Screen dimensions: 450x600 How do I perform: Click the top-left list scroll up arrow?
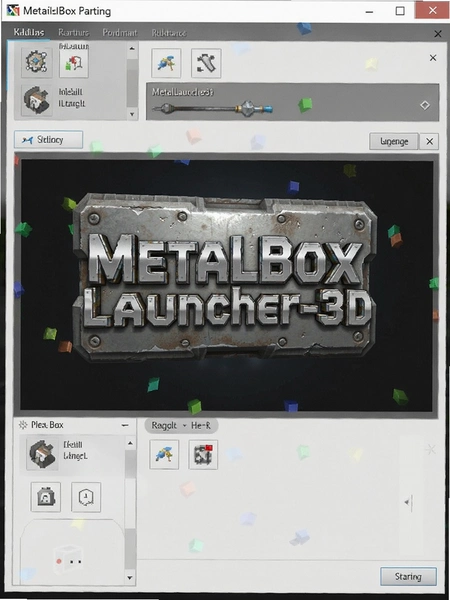coord(132,49)
